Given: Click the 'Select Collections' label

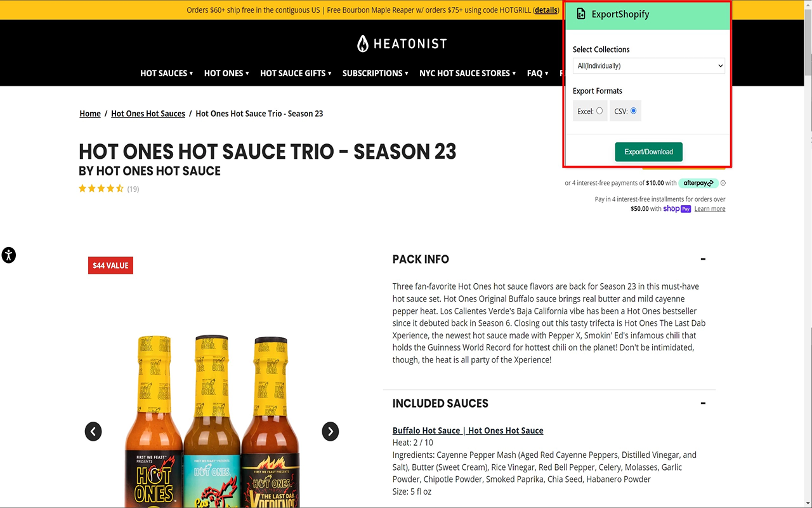Looking at the screenshot, I should pyautogui.click(x=601, y=50).
